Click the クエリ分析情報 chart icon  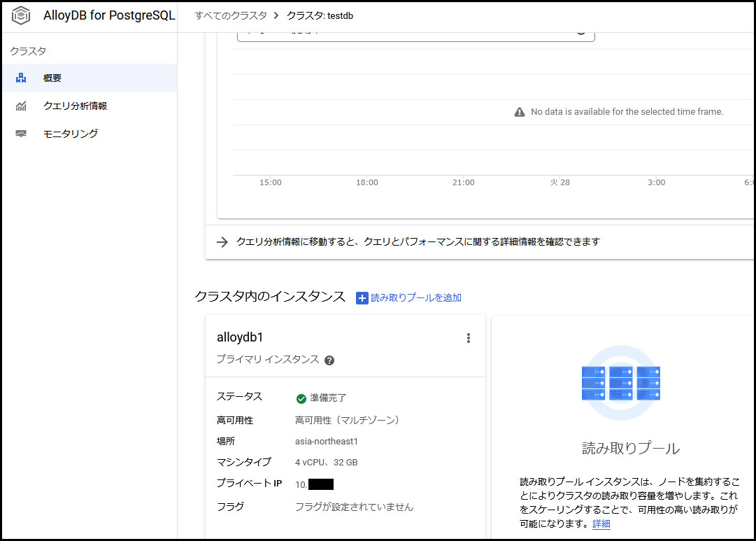(x=21, y=106)
